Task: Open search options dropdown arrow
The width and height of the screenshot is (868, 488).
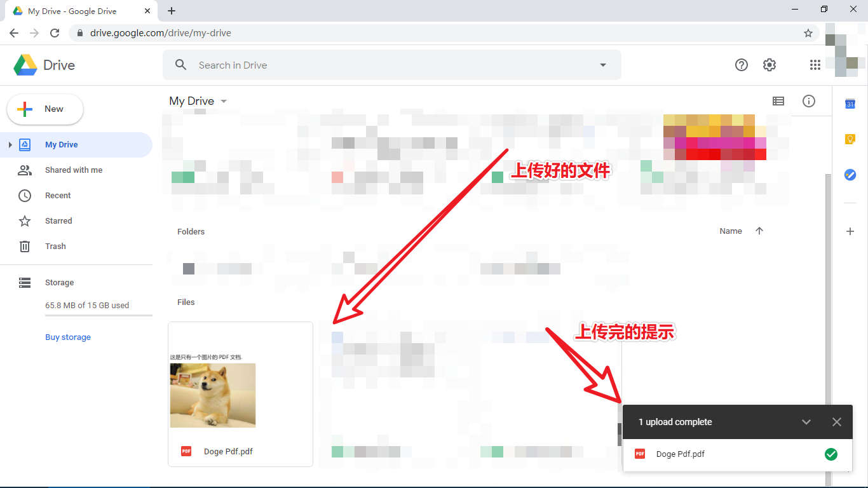Action: coord(603,65)
